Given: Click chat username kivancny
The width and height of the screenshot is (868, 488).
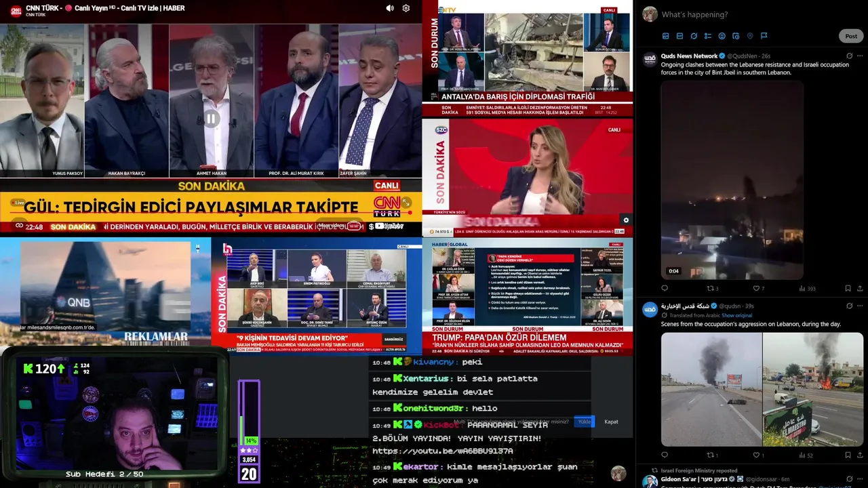Looking at the screenshot, I should click(433, 362).
